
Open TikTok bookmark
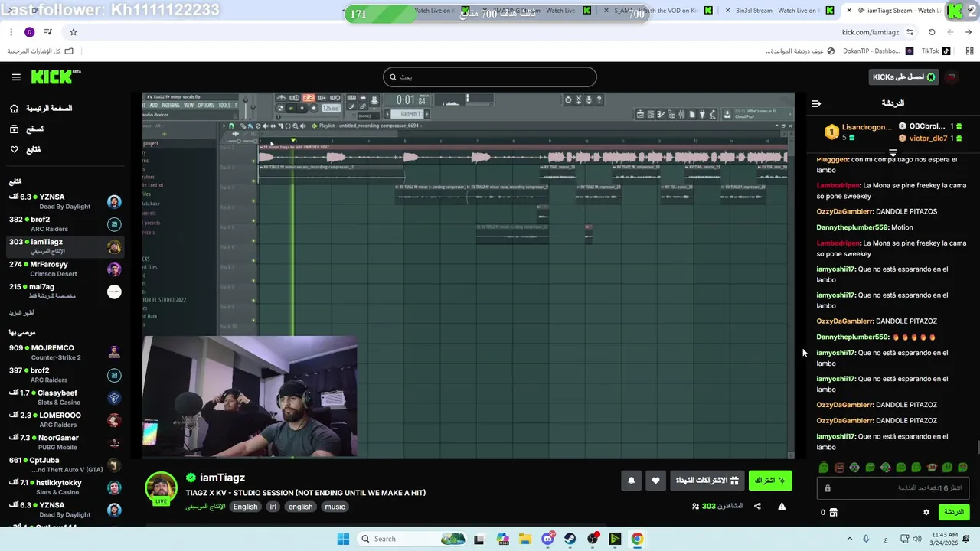point(936,51)
